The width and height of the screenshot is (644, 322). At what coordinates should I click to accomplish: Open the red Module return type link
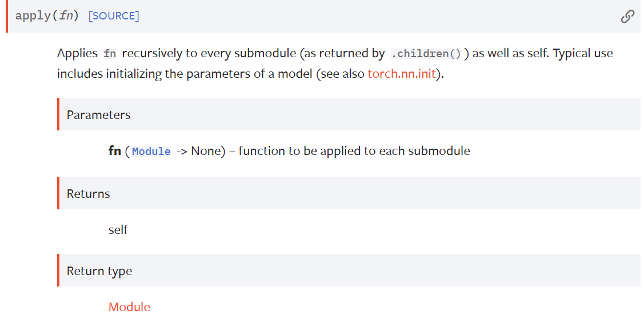129,307
